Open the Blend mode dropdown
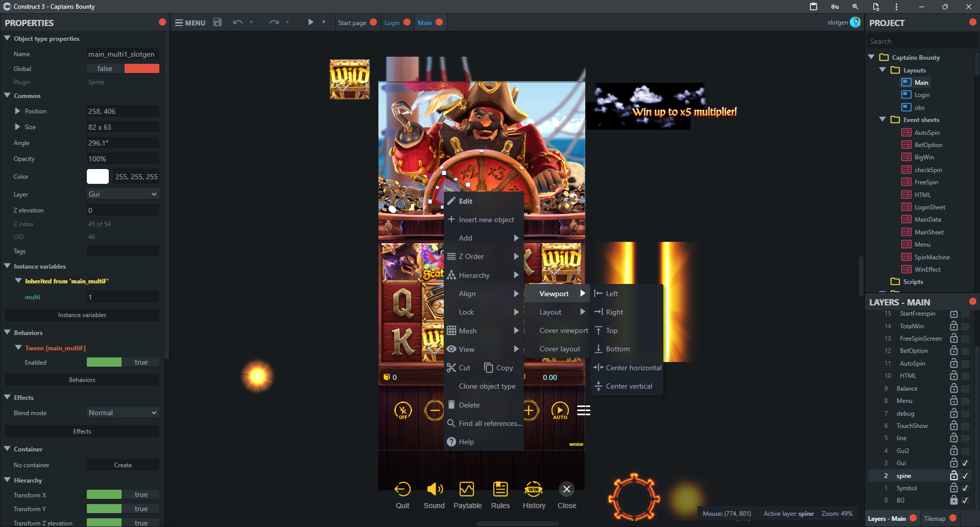The width and height of the screenshot is (980, 527). 123,413
